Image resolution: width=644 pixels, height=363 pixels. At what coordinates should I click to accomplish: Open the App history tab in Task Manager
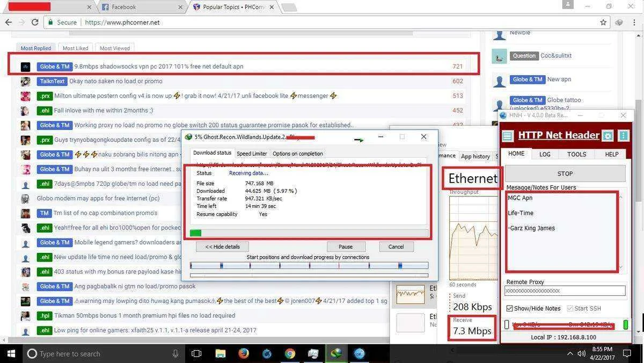click(476, 156)
